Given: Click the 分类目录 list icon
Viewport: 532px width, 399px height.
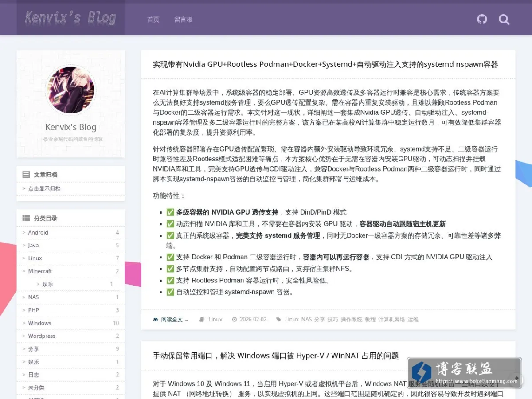Looking at the screenshot, I should (26, 218).
